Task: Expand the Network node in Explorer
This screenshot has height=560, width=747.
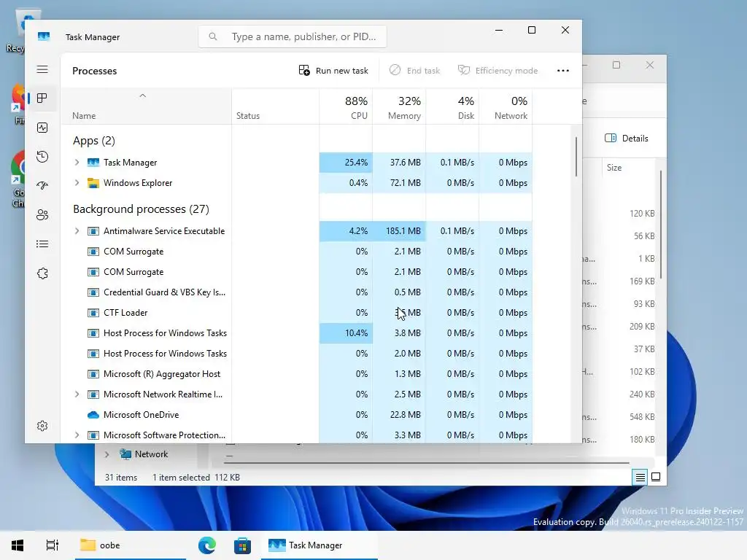Action: coord(107,454)
